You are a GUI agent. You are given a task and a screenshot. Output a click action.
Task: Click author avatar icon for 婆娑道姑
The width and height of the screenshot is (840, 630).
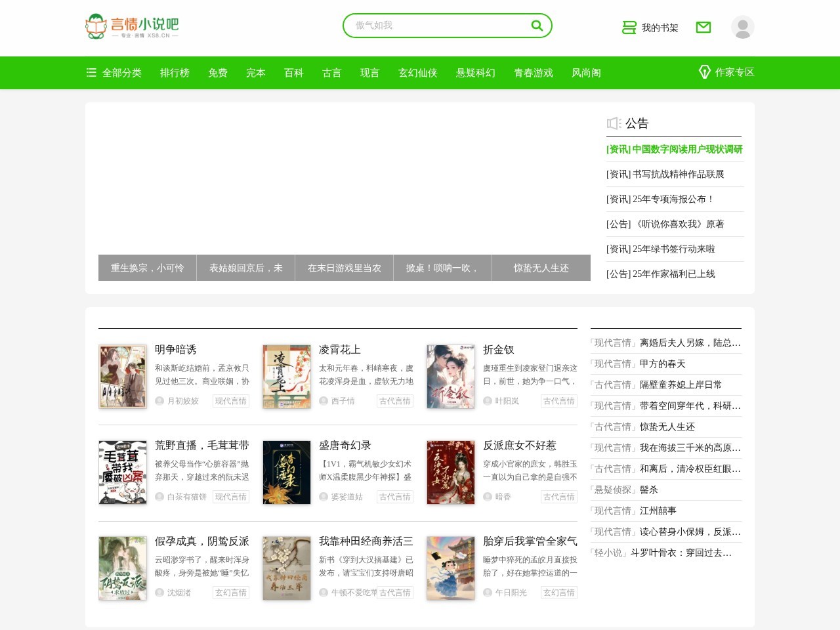click(x=324, y=497)
